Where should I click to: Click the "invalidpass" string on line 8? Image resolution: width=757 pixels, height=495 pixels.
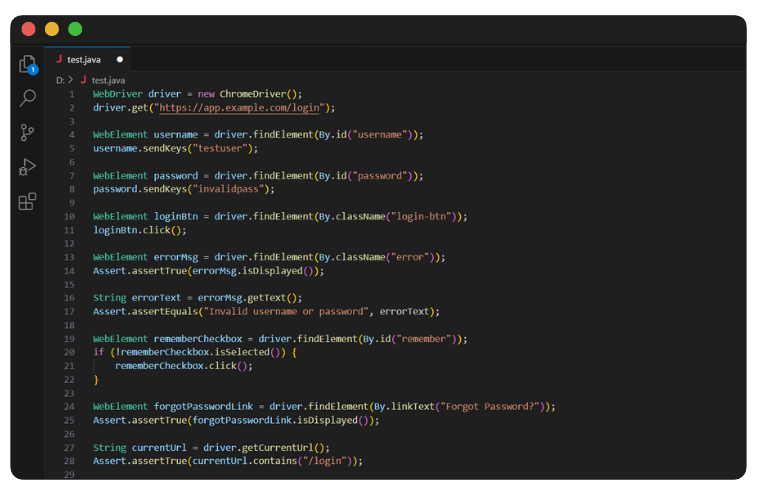click(x=227, y=189)
